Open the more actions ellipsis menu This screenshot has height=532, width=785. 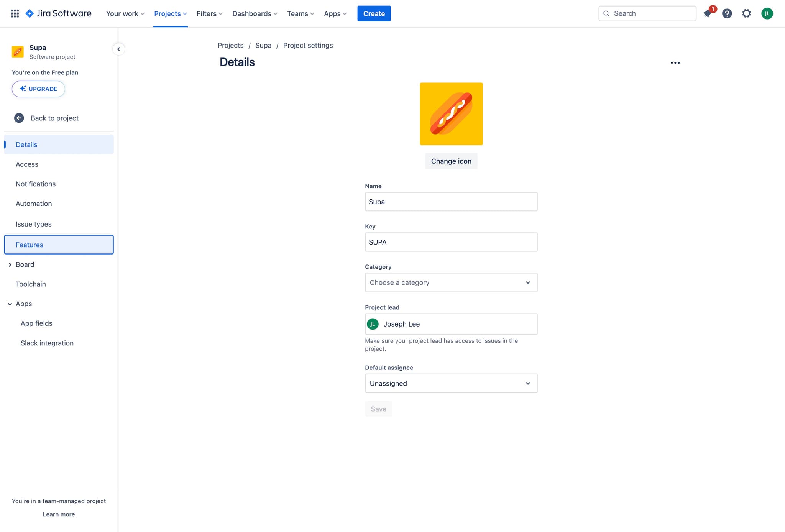(x=675, y=62)
